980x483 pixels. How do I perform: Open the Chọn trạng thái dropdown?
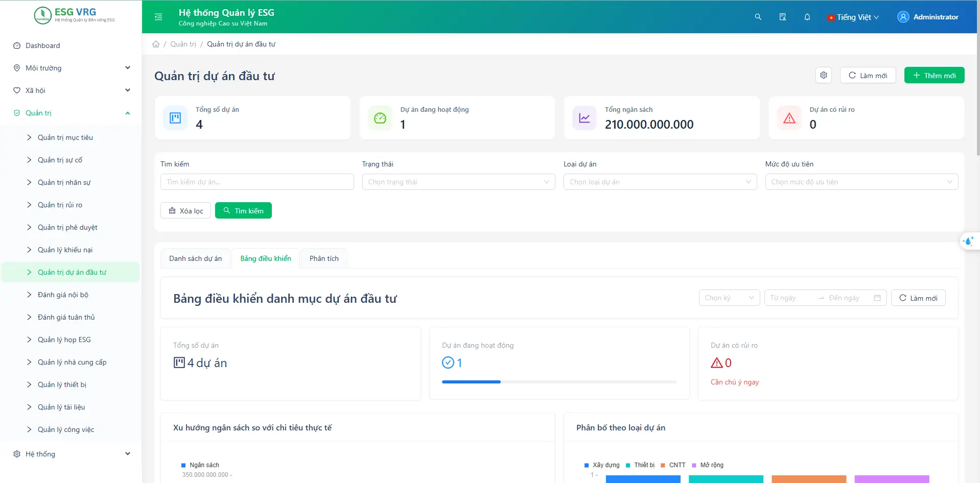pos(458,182)
